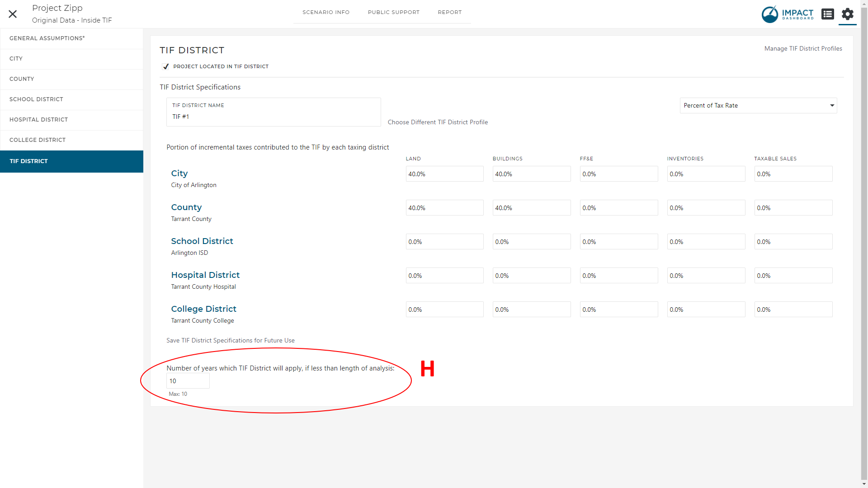Click Manage TIF District Profiles link
Image resolution: width=868 pixels, height=488 pixels.
[x=803, y=48]
